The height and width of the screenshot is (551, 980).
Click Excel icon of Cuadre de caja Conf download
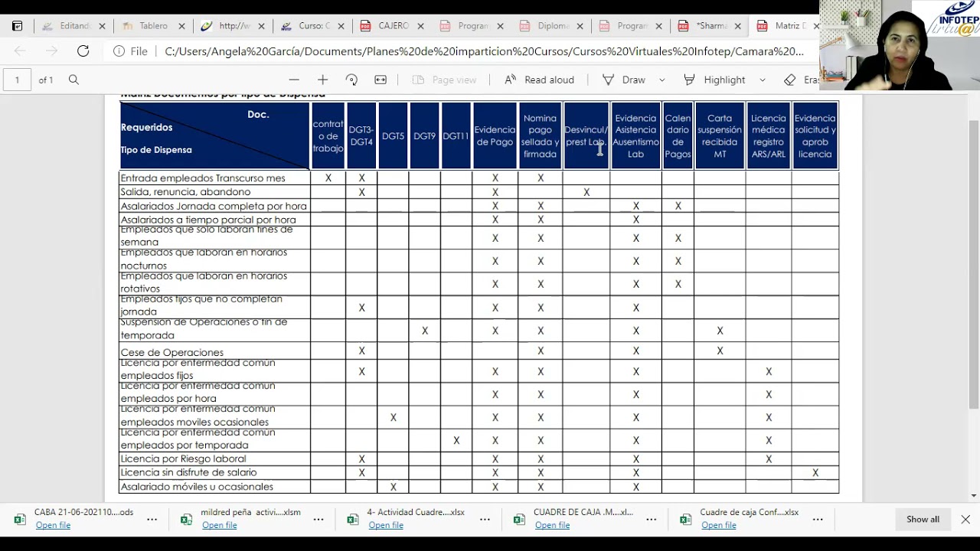pyautogui.click(x=685, y=519)
